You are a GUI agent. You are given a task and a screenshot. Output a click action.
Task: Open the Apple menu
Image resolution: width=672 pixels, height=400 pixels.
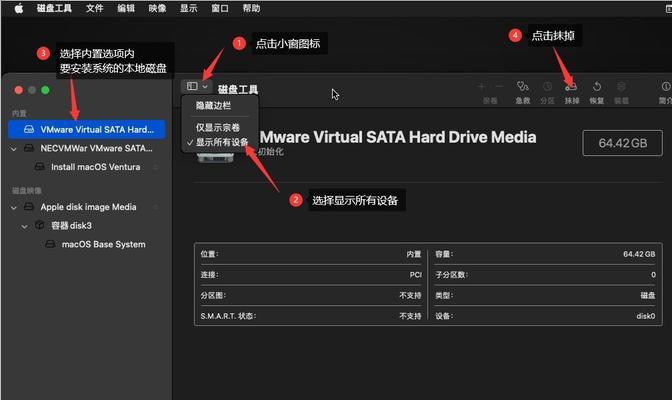(x=19, y=8)
